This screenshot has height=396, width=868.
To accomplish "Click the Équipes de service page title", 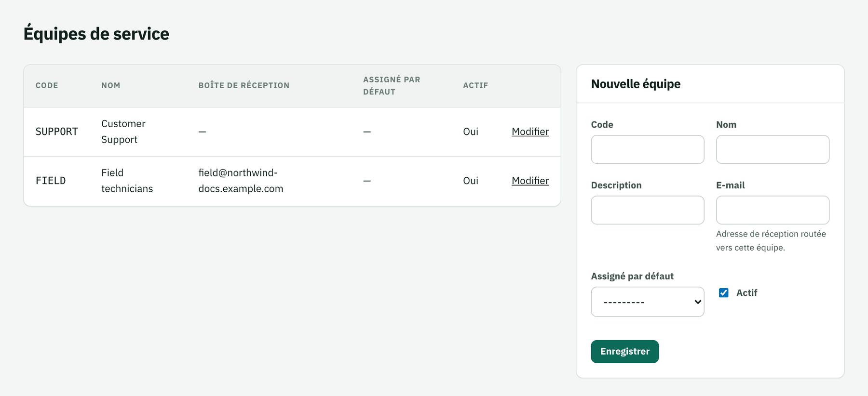I will point(96,34).
